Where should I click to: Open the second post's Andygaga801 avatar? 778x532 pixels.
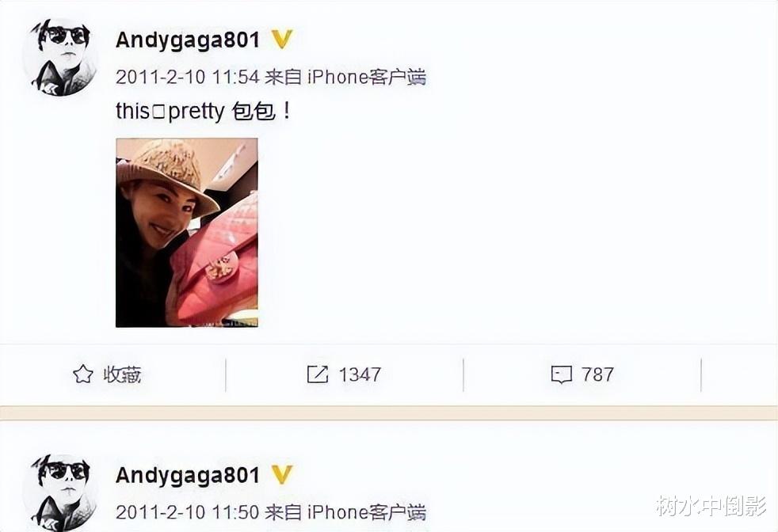pyautogui.click(x=60, y=492)
